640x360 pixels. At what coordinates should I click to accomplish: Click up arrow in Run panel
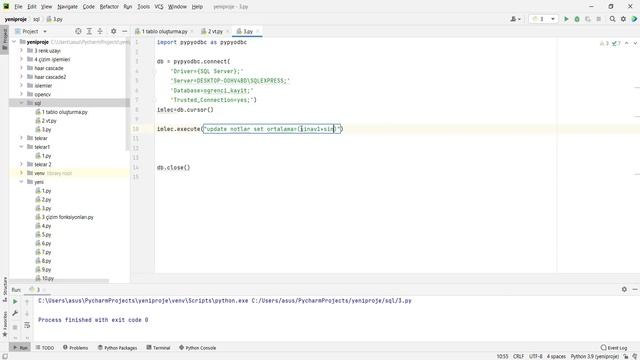click(27, 302)
